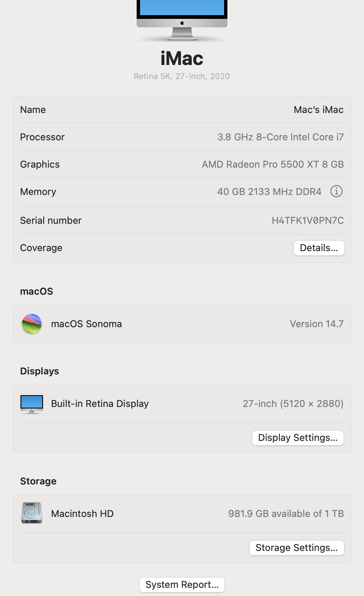Viewport: 364px width, 596px height.
Task: Select the computer Name row
Action: (182, 110)
